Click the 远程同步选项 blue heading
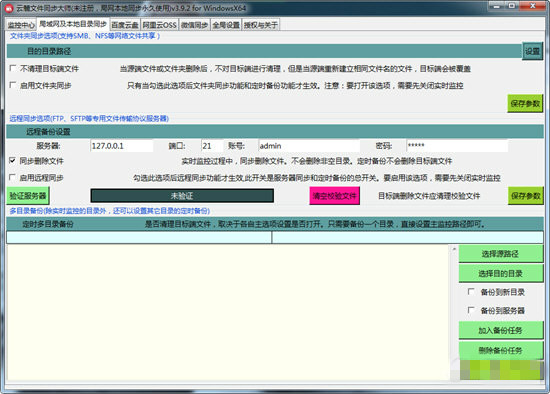This screenshot has width=550, height=394. [x=89, y=119]
